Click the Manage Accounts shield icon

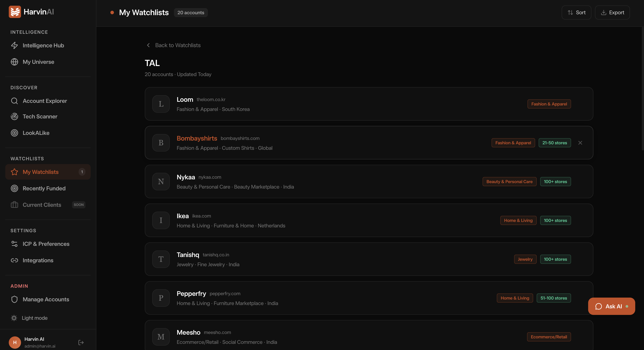click(14, 299)
